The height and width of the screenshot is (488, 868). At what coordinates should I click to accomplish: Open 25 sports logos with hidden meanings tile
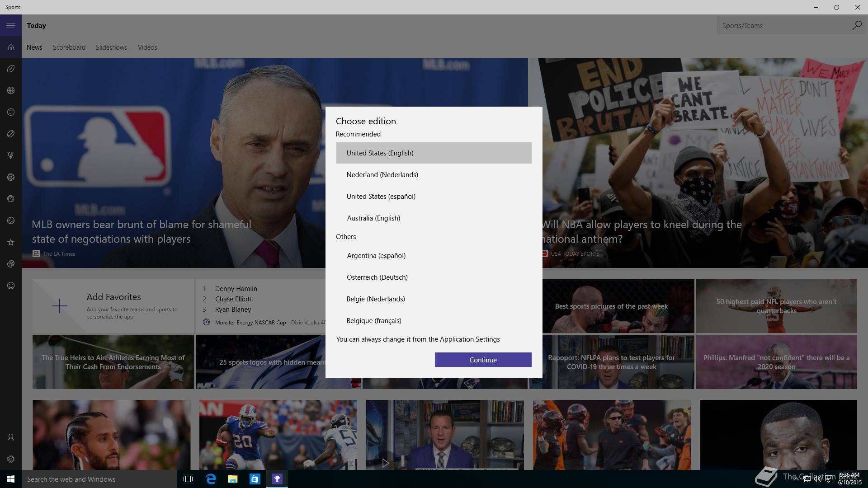click(x=261, y=362)
